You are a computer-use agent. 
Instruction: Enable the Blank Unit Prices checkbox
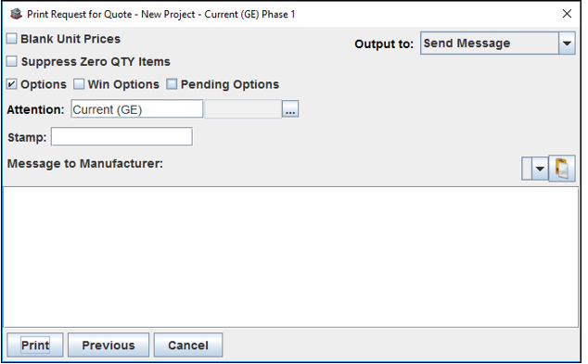click(x=12, y=38)
